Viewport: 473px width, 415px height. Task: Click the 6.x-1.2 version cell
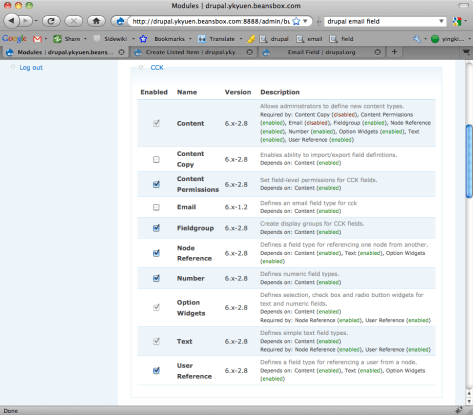pyautogui.click(x=236, y=207)
